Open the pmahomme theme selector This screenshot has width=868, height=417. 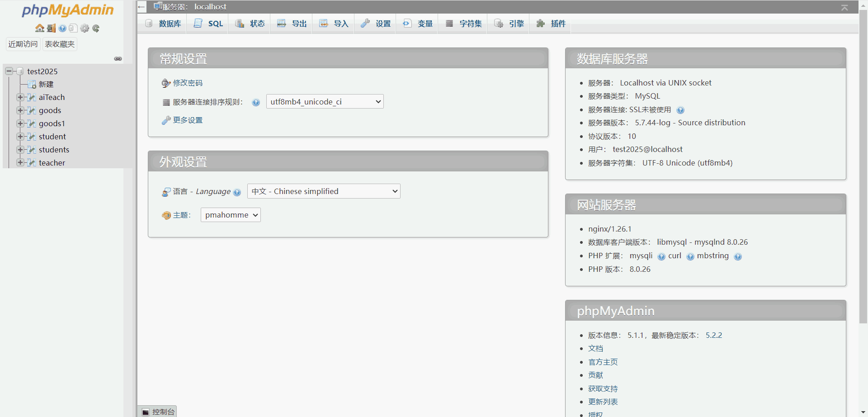pos(230,215)
